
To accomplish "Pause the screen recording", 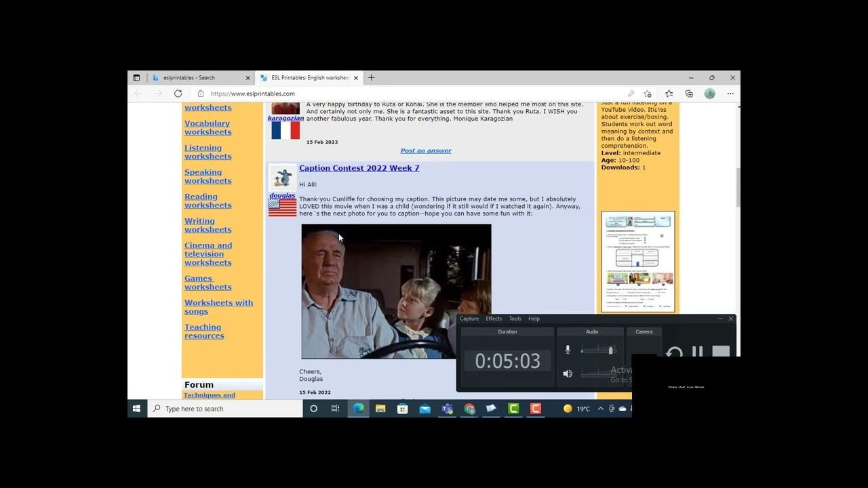I will point(697,352).
